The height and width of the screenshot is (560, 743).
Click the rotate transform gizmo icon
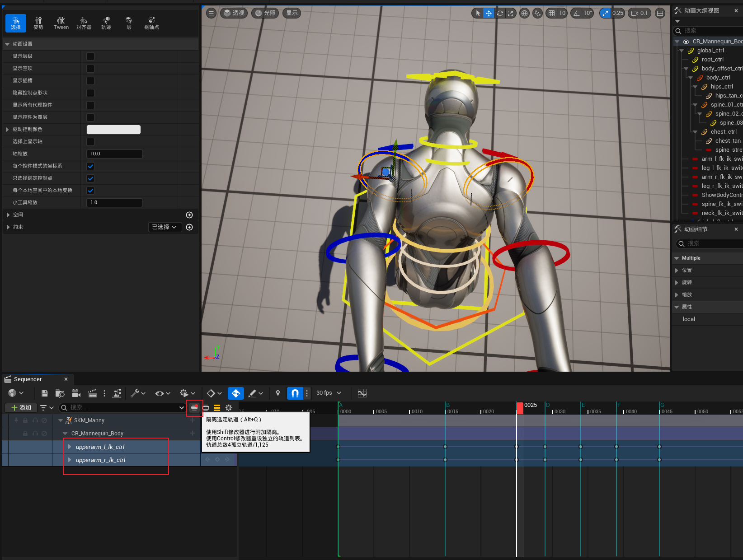click(500, 13)
